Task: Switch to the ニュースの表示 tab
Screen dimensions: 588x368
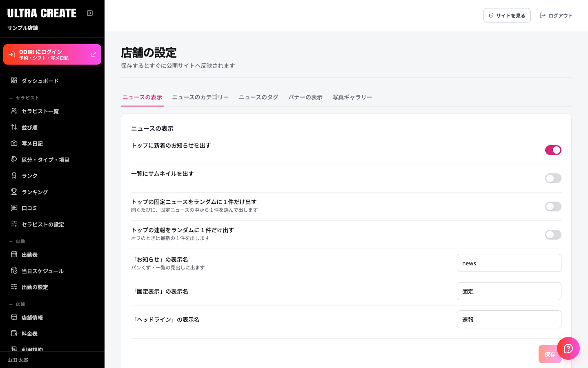Action: (x=142, y=97)
